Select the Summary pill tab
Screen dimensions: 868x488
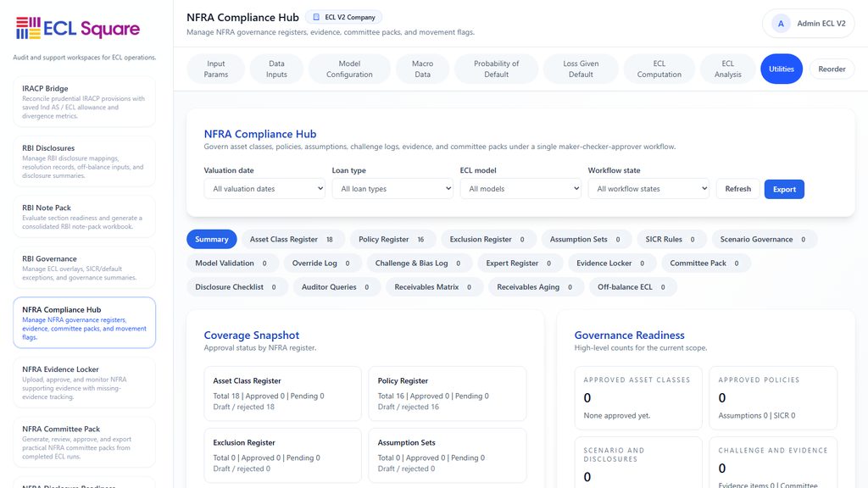(211, 239)
